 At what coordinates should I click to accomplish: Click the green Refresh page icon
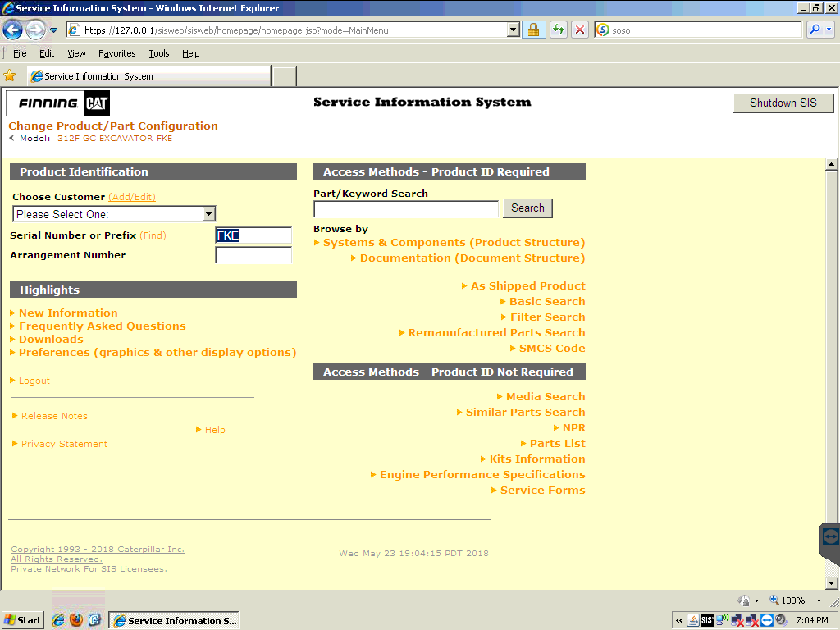point(558,30)
